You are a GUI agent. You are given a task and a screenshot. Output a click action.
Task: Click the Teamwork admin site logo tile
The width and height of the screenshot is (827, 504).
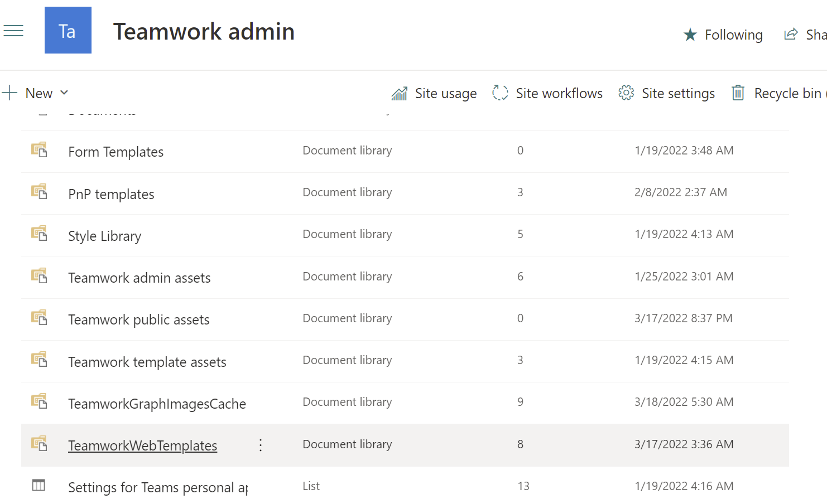68,30
